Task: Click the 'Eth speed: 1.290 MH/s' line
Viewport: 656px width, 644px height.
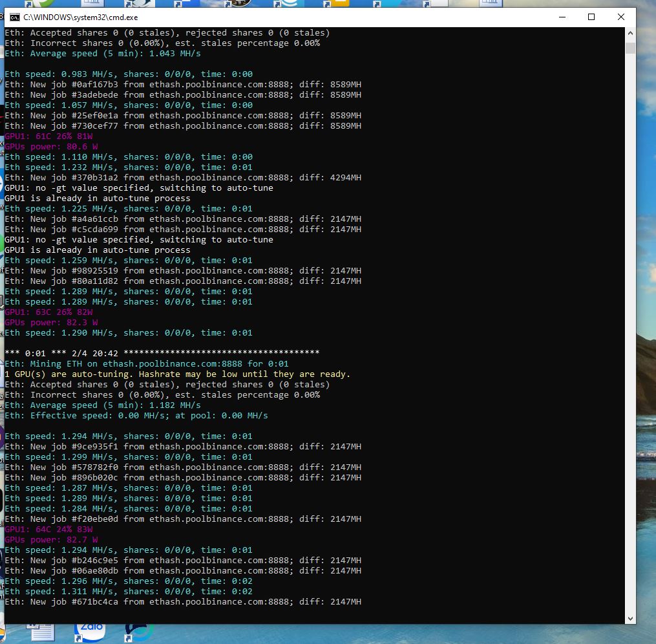Action: click(129, 333)
